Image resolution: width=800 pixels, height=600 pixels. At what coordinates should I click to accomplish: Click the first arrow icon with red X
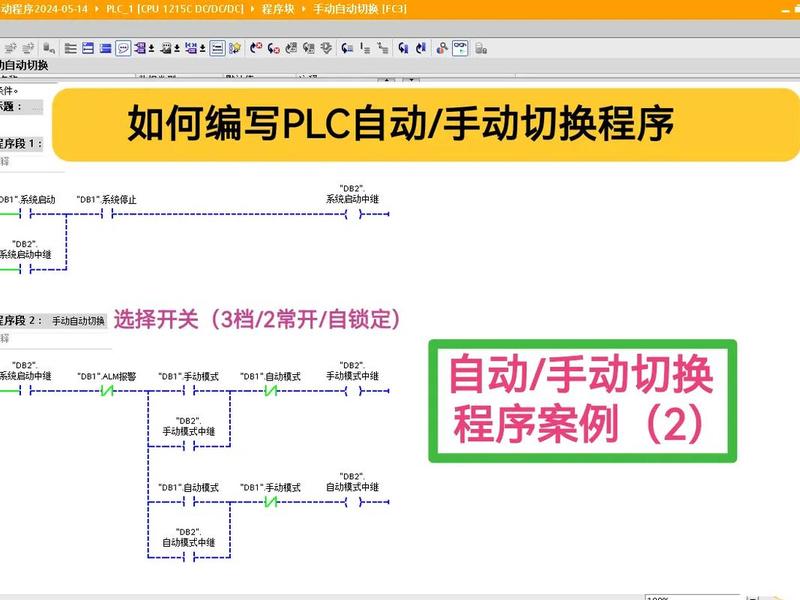click(x=256, y=48)
